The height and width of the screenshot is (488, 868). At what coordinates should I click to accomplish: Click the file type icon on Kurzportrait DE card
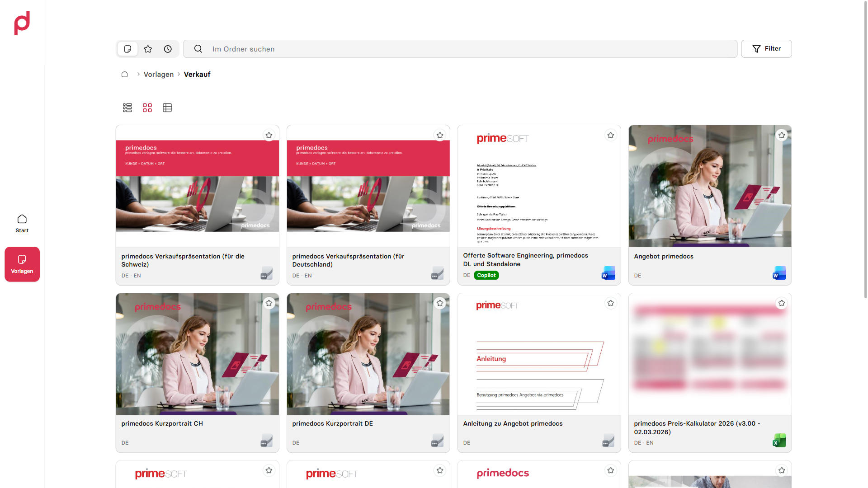click(437, 441)
